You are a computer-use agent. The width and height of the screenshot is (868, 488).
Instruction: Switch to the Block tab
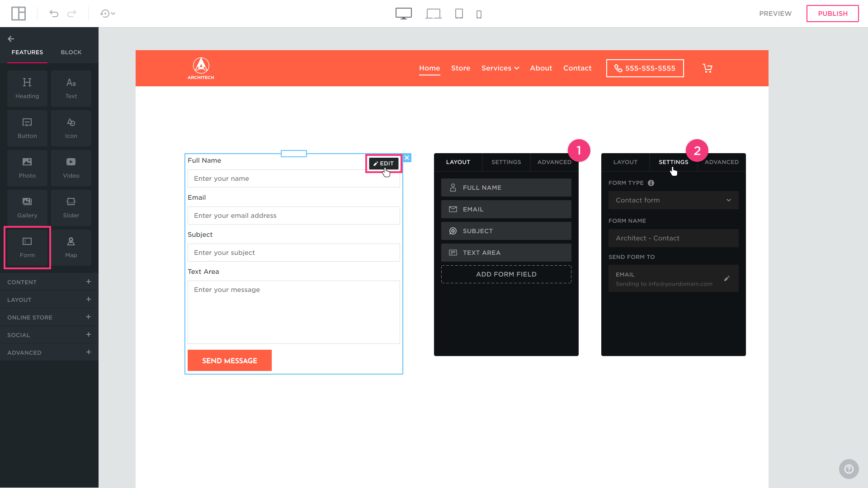71,52
